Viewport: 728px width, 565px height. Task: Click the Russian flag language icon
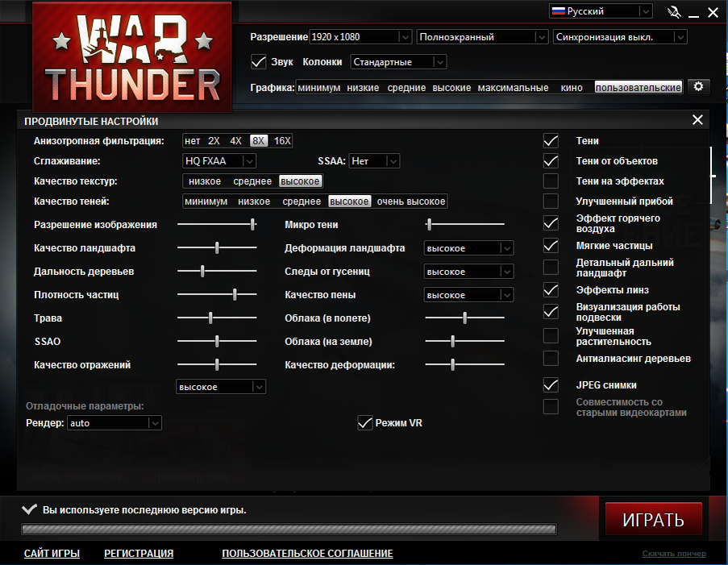(559, 11)
